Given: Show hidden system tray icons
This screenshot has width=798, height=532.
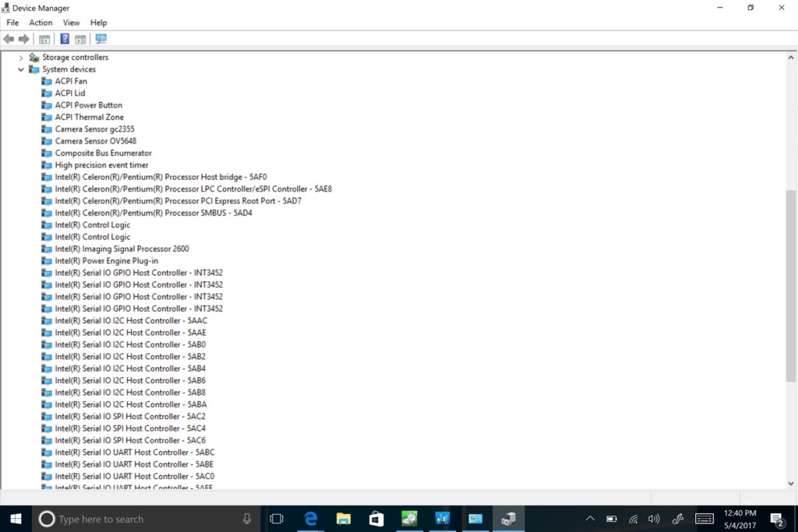Looking at the screenshot, I should tap(590, 519).
